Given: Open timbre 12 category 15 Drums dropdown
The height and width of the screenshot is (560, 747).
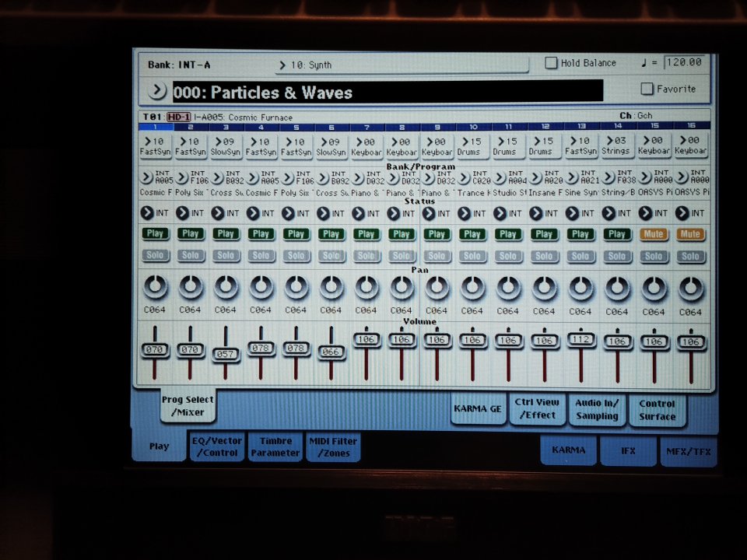Looking at the screenshot, I should 544,146.
